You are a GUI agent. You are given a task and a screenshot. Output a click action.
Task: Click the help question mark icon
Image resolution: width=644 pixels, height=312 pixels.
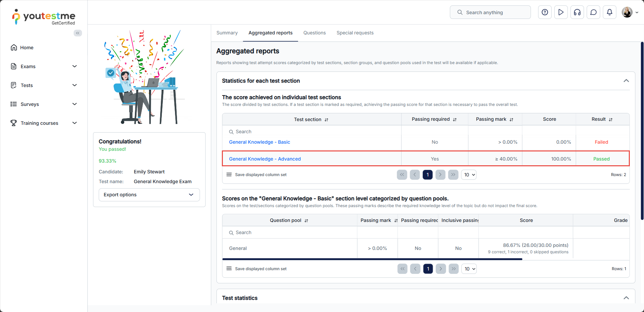(545, 12)
